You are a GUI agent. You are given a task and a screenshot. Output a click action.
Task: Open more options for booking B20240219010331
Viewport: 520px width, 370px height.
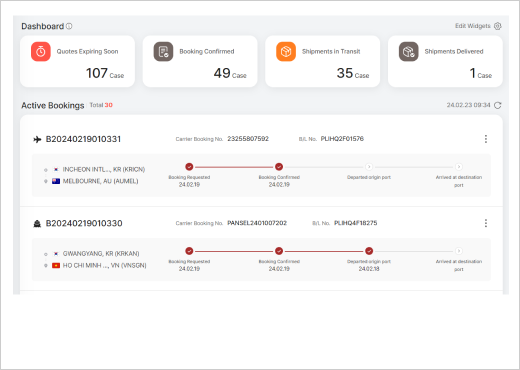coord(486,139)
